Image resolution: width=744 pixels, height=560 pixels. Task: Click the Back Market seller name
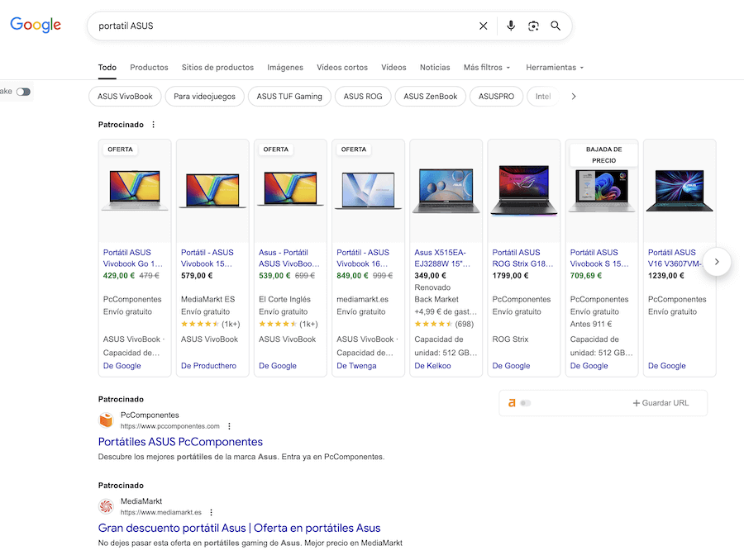[x=436, y=299]
